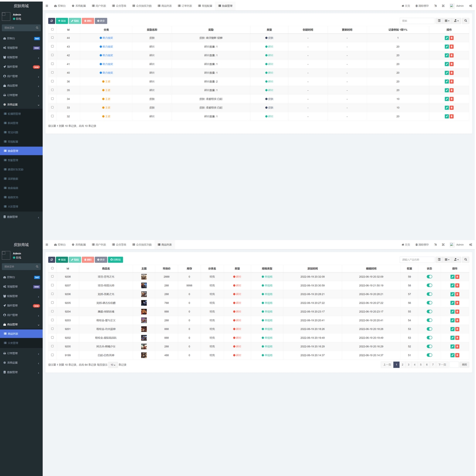Click edit icon for product 9204
Image resolution: width=476 pixels, height=476 pixels.
point(452,312)
